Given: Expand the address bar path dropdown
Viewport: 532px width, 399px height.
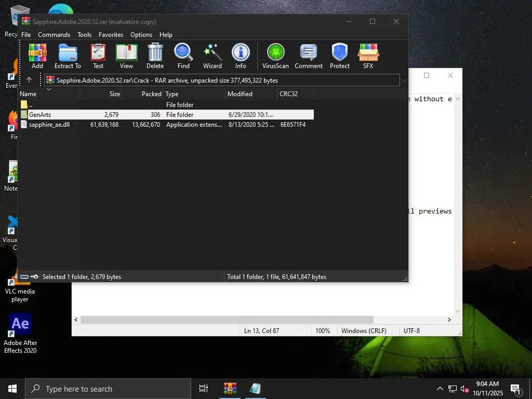Looking at the screenshot, I should (404, 81).
